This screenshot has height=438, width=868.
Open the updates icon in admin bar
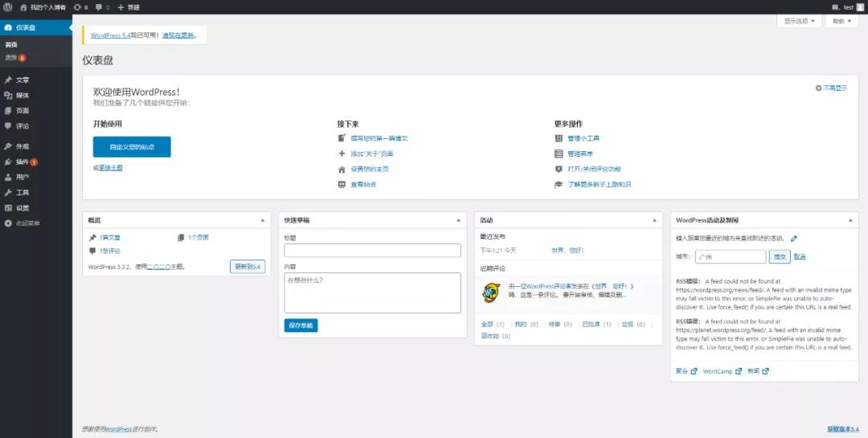click(x=77, y=6)
